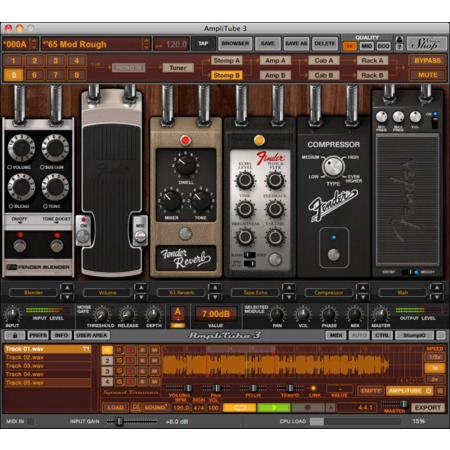Select 2x playback speed
Image resolution: width=450 pixels, height=450 pixels.
coord(435,379)
